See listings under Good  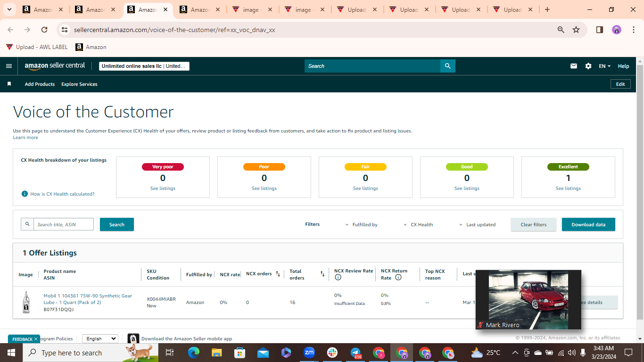click(467, 188)
